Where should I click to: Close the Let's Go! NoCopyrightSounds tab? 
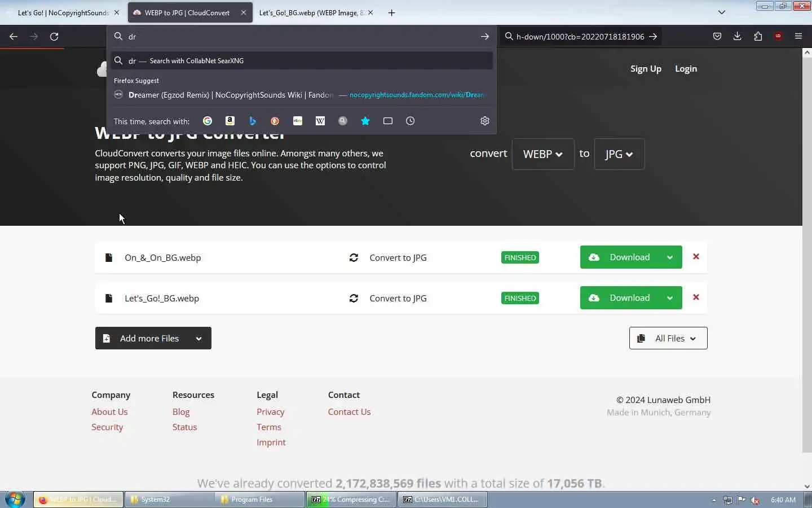coord(116,12)
